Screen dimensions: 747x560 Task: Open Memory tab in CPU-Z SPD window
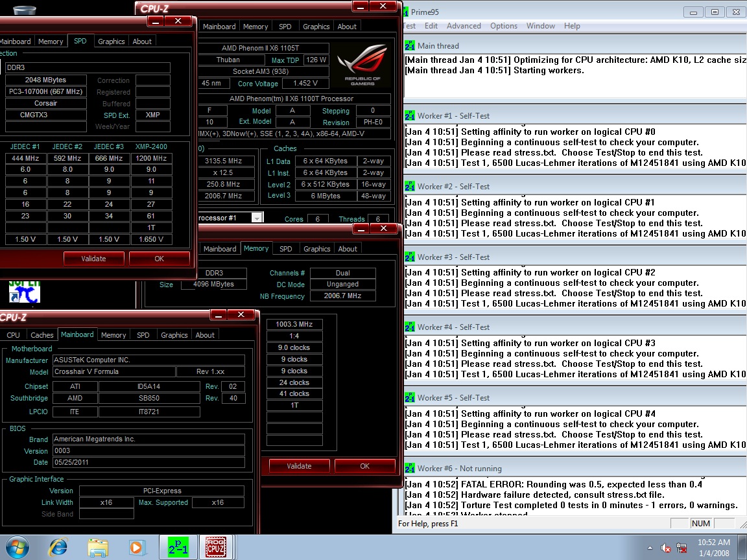[51, 41]
